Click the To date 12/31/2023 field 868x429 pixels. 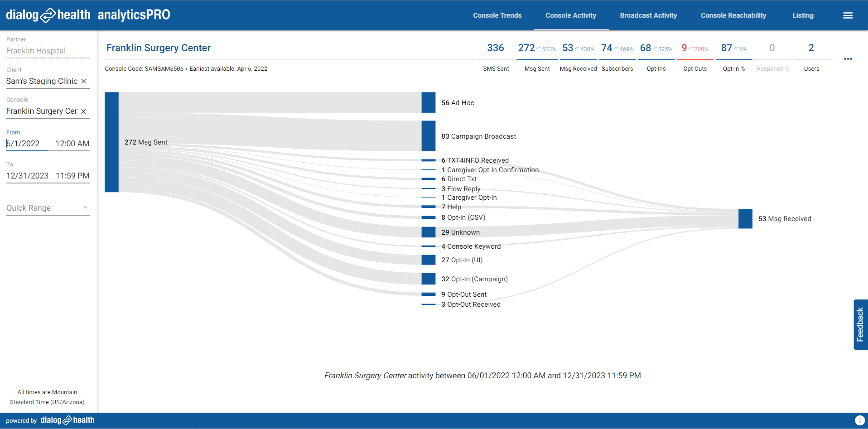pos(28,176)
